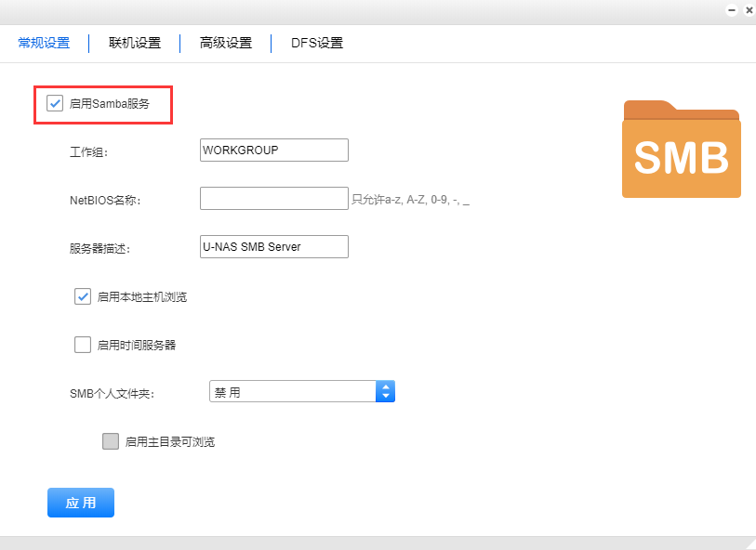The image size is (756, 550).
Task: Check the 启用主目录可浏览 option
Action: click(111, 441)
